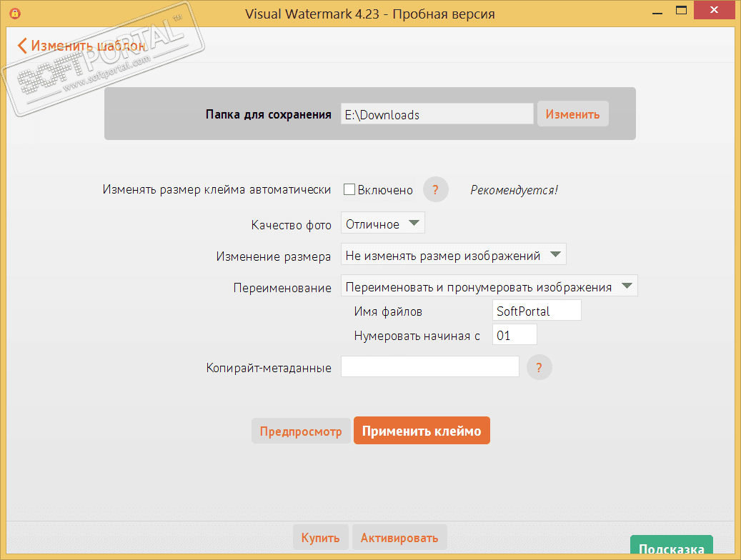Click Применить клеймо button
The image size is (741, 560).
422,431
